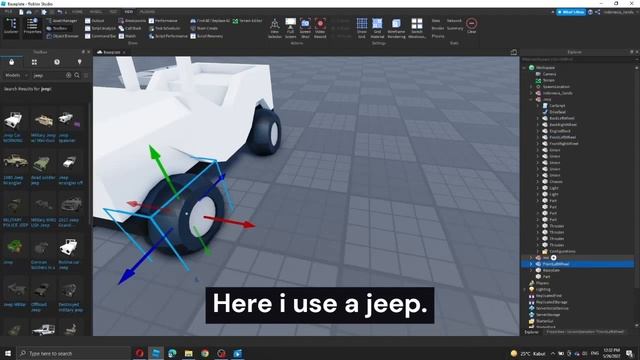Show Physics stats
Image resolution: width=640 pixels, height=360 pixels.
pyautogui.click(x=438, y=36)
